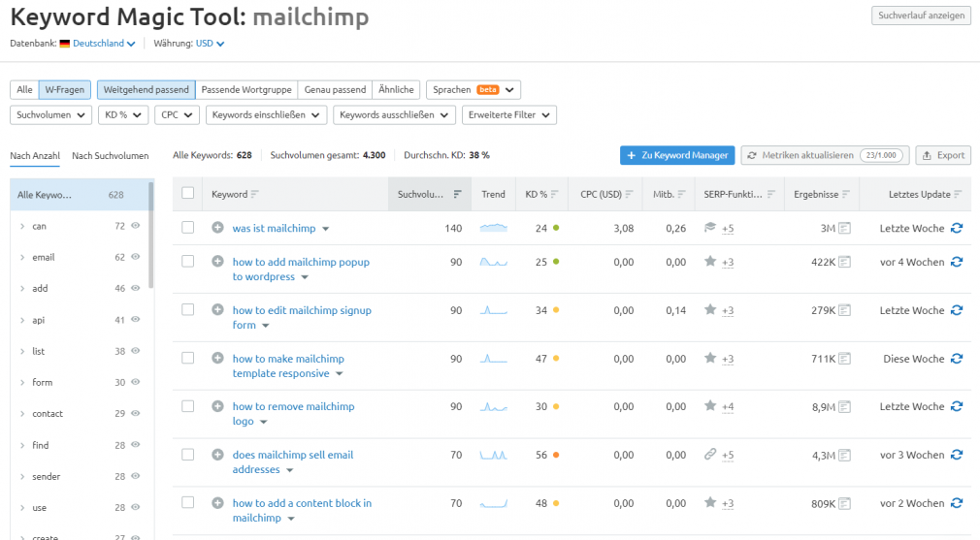Tick checkbox for 'how to add mailchimp popup to wordpress'

click(187, 261)
